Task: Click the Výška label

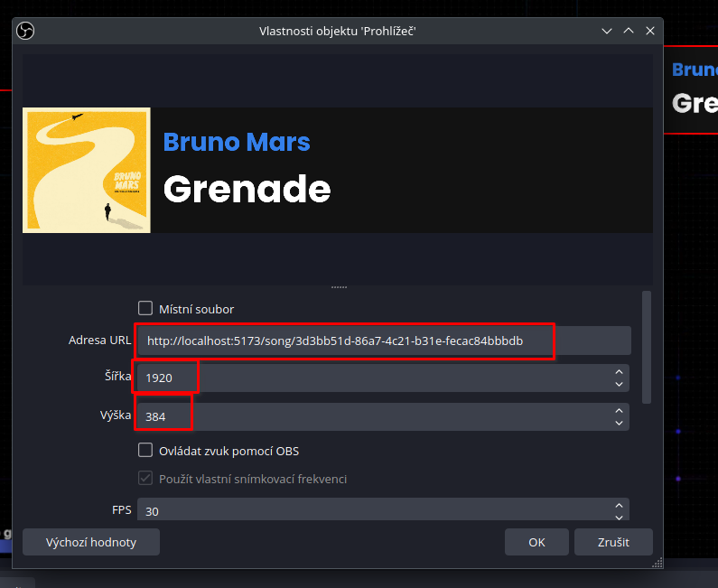Action: 116,415
